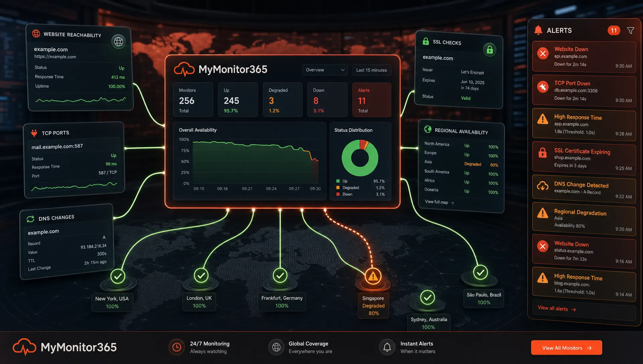
Task: Click the 412 ms response time value
Action: click(118, 77)
